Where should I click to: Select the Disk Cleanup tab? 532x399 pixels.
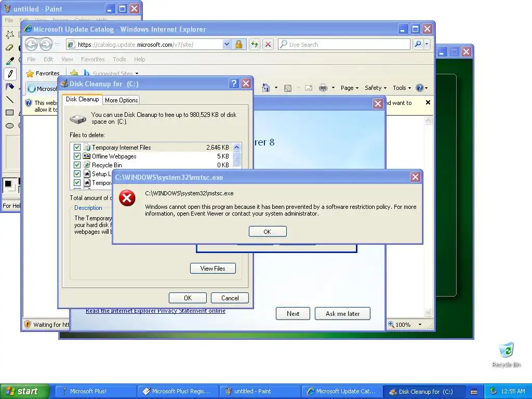point(83,99)
